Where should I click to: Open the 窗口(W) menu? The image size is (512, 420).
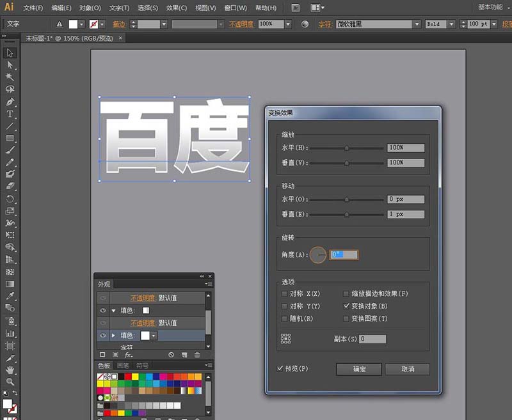236,8
